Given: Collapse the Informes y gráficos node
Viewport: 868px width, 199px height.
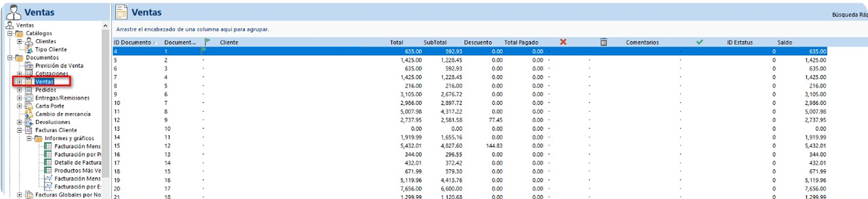Looking at the screenshot, I should [29, 138].
